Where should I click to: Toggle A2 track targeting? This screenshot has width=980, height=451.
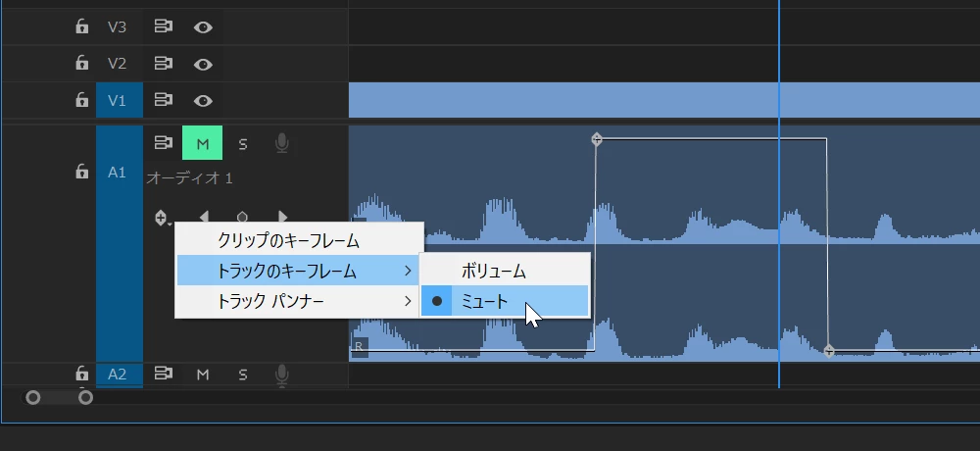tap(120, 375)
